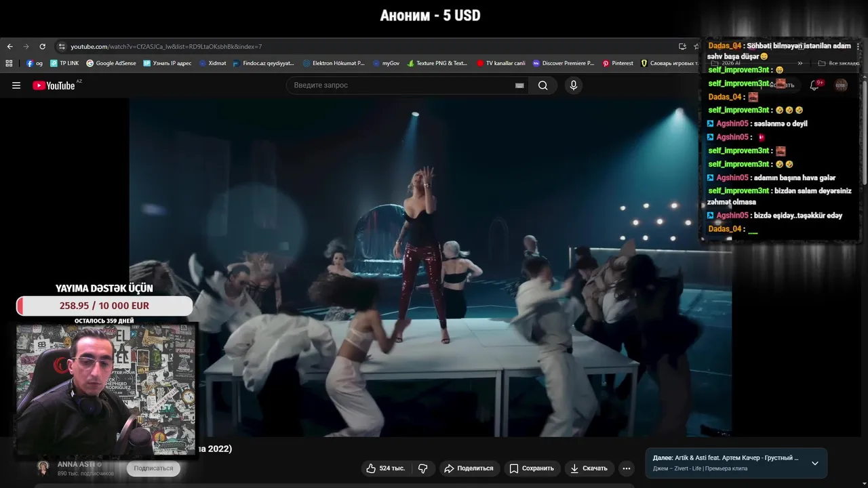Open the browser apps grid icon

tap(9, 63)
